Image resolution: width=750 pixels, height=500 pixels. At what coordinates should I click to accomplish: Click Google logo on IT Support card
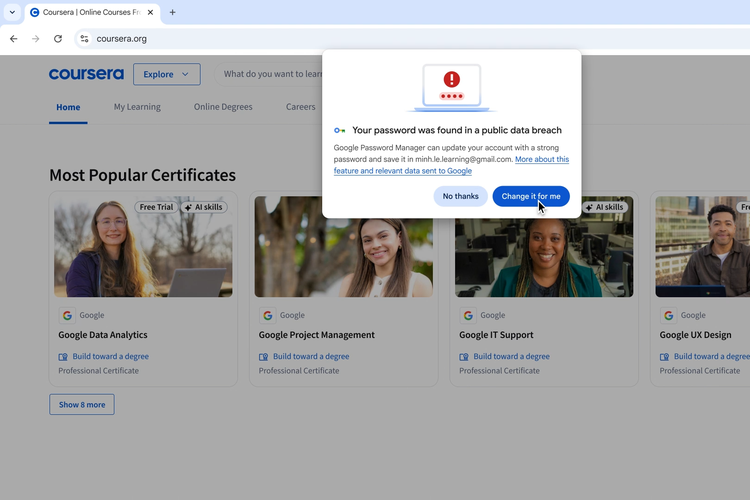point(468,315)
